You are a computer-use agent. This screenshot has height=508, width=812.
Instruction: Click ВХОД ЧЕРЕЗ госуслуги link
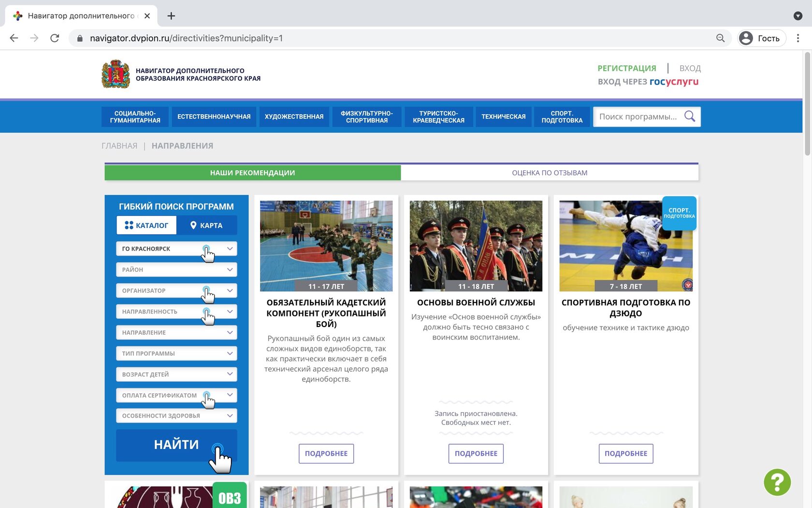click(648, 82)
